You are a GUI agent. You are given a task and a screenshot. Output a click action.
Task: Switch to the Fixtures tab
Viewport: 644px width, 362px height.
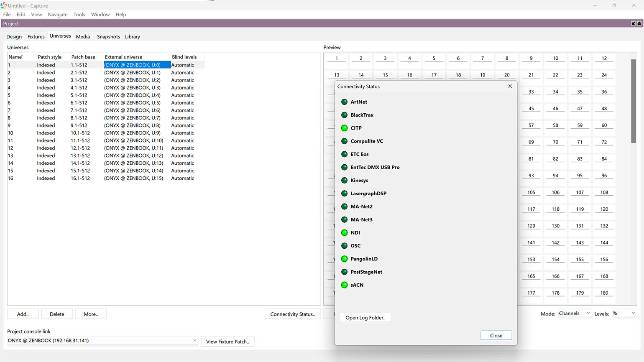click(36, 37)
